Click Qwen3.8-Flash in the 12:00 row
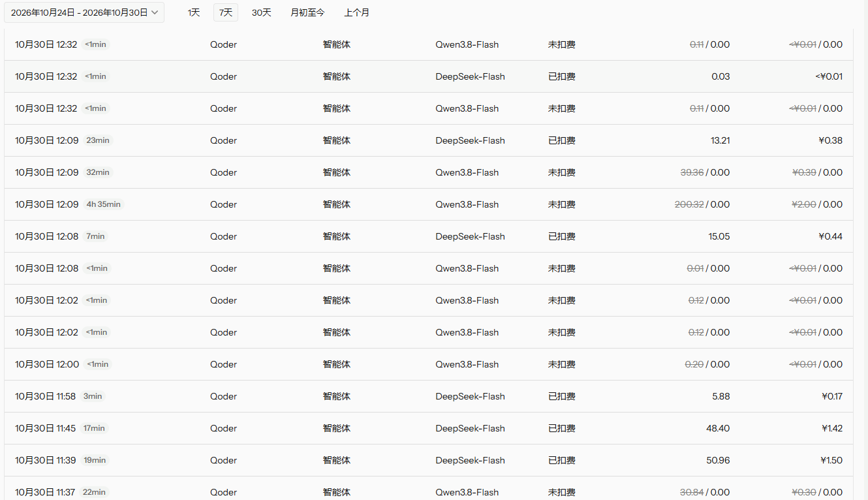 pyautogui.click(x=467, y=364)
